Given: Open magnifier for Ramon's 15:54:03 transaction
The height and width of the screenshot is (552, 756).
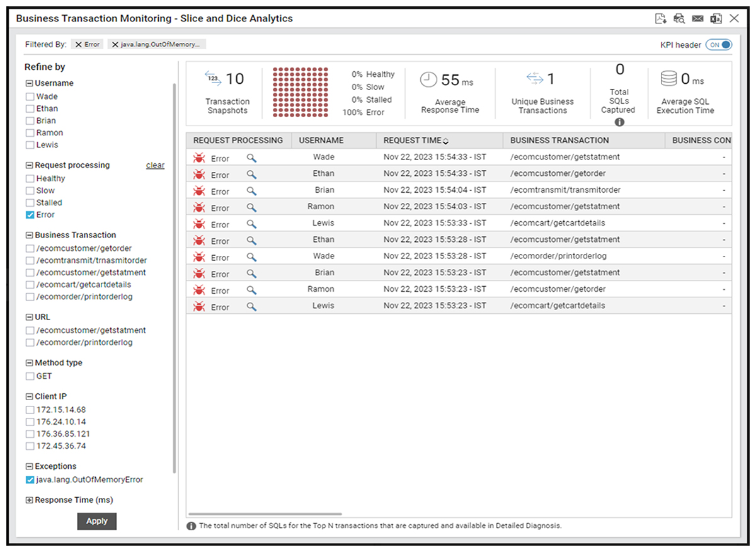Looking at the screenshot, I should [x=251, y=207].
